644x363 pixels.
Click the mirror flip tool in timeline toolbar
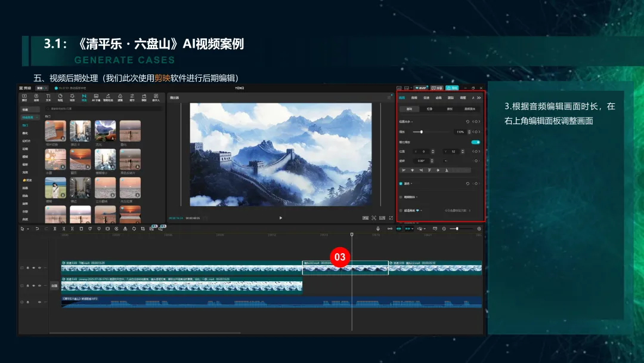(125, 229)
